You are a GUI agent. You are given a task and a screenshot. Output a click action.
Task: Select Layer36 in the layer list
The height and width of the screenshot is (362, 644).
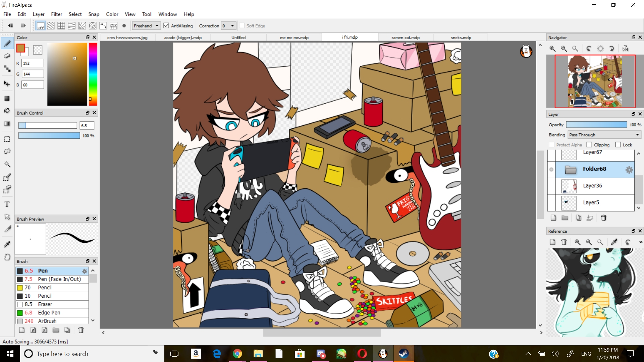pyautogui.click(x=592, y=186)
